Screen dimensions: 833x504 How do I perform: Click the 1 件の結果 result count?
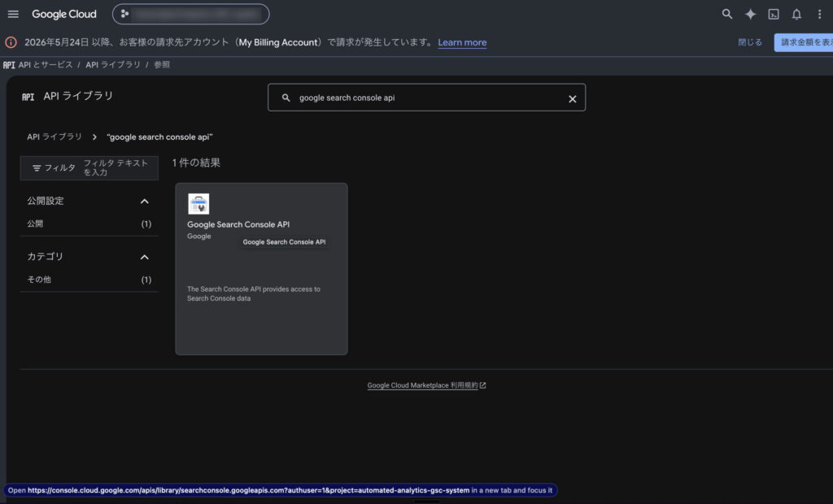point(196,163)
